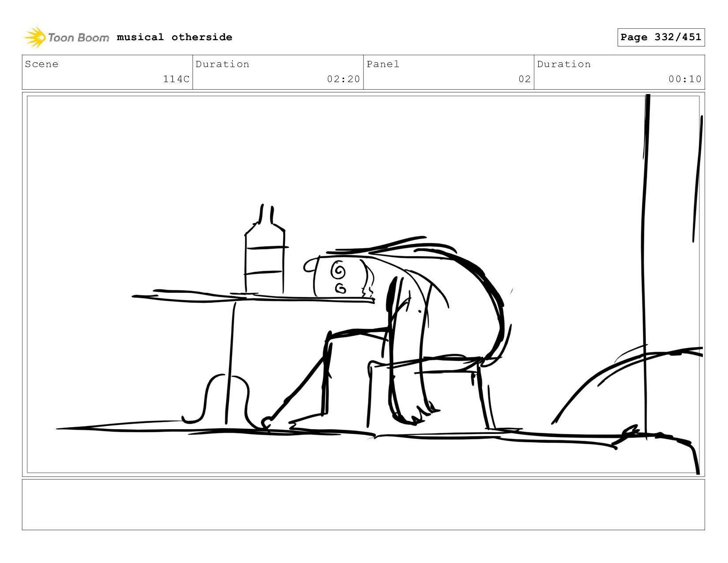Click the 'Page 332/451' page indicator

[x=661, y=37]
